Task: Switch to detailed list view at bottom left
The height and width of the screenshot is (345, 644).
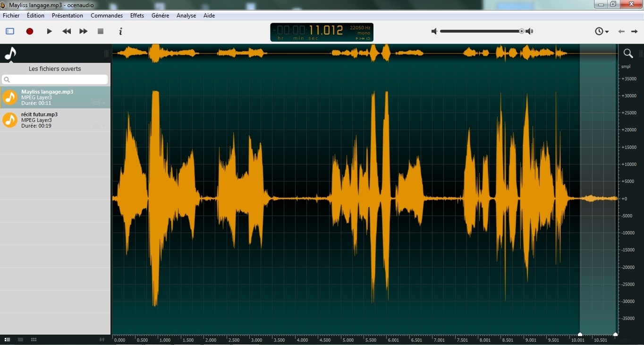Action: [7, 340]
